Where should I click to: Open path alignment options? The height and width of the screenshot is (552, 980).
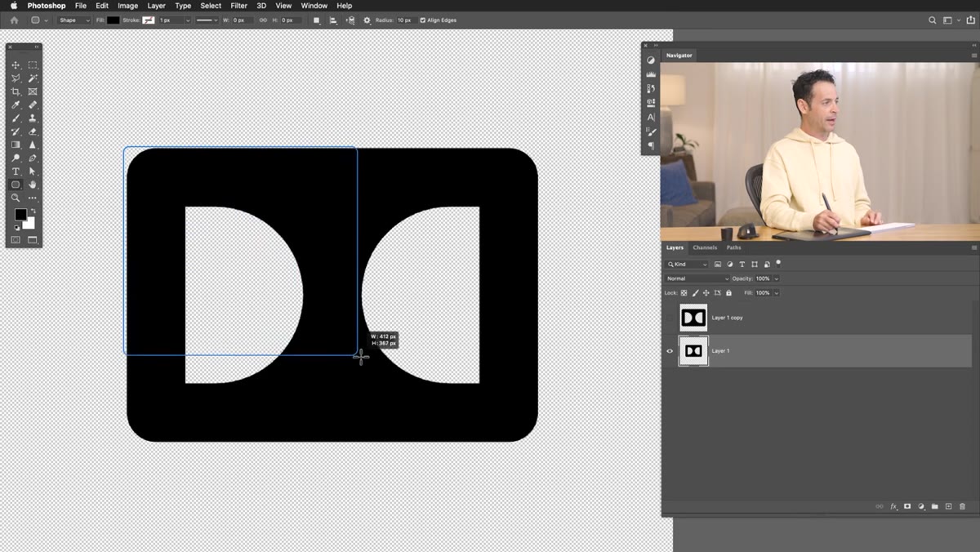tap(333, 20)
